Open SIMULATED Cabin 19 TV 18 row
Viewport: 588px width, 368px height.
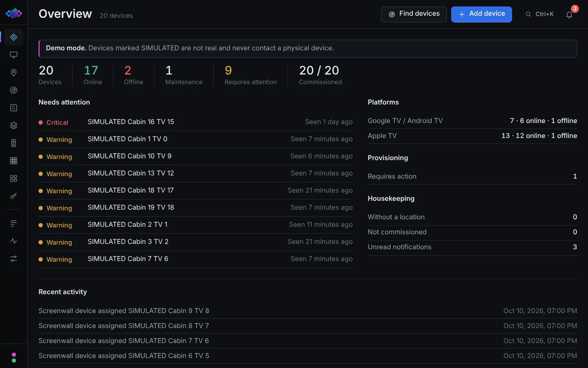tap(196, 208)
